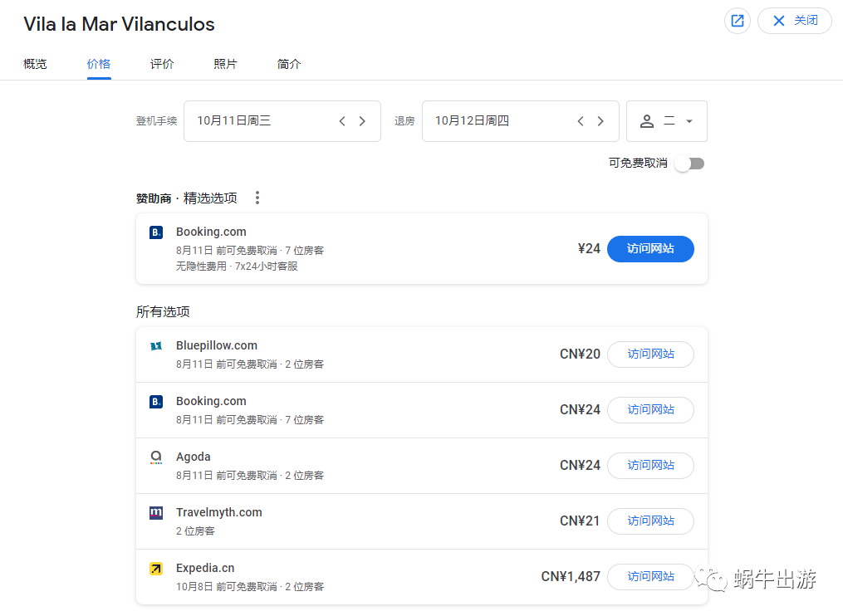Advance check-in date with right chevron
This screenshot has width=843, height=616.
pos(362,120)
